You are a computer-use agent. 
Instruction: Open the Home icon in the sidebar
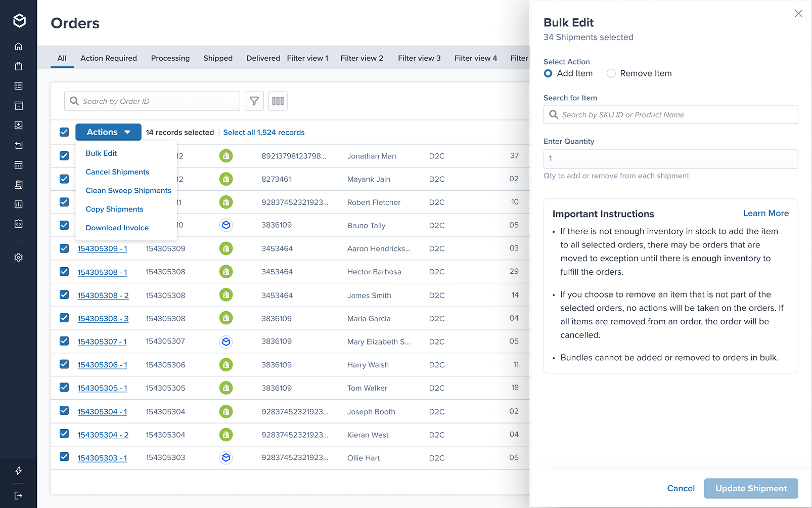coord(19,47)
